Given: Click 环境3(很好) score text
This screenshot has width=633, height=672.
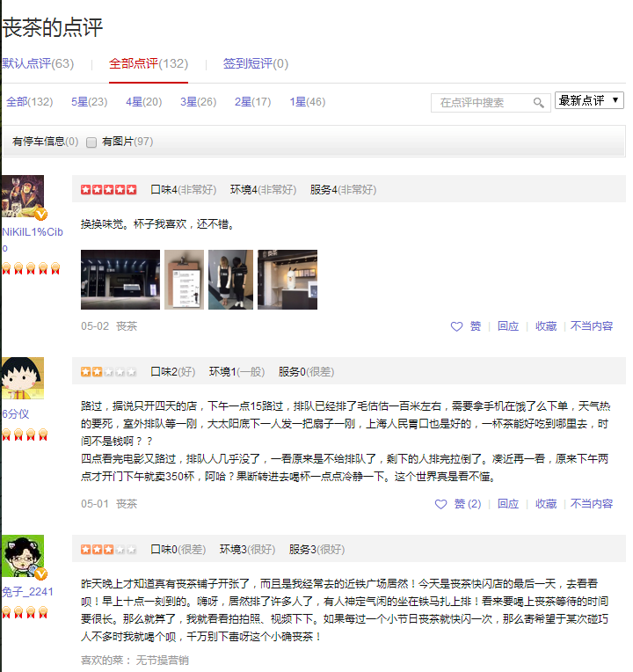Looking at the screenshot, I should [x=248, y=549].
